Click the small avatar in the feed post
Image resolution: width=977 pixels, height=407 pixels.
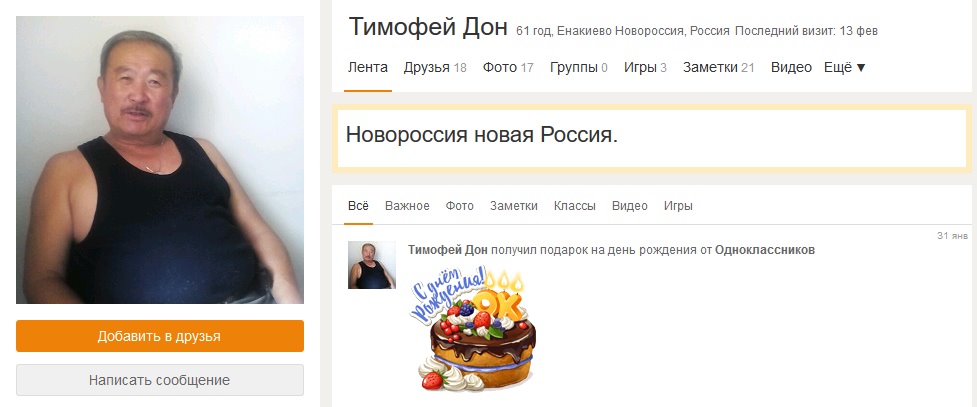point(371,265)
